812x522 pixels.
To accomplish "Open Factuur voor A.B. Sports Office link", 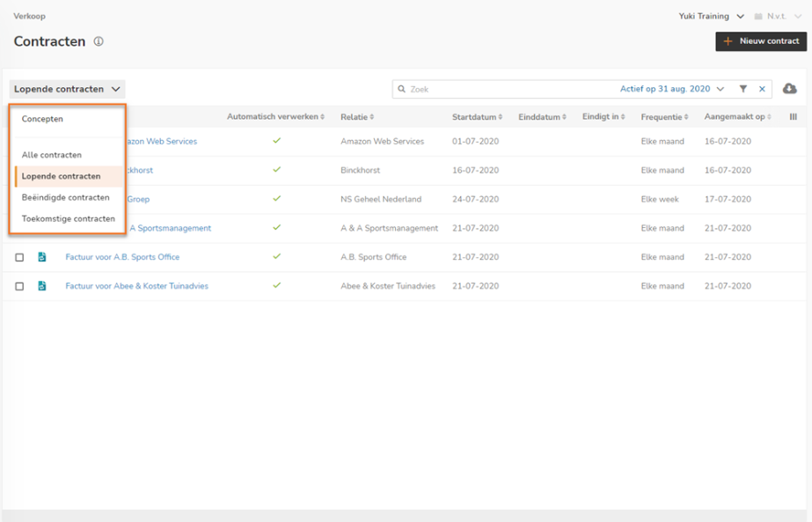I will point(122,257).
